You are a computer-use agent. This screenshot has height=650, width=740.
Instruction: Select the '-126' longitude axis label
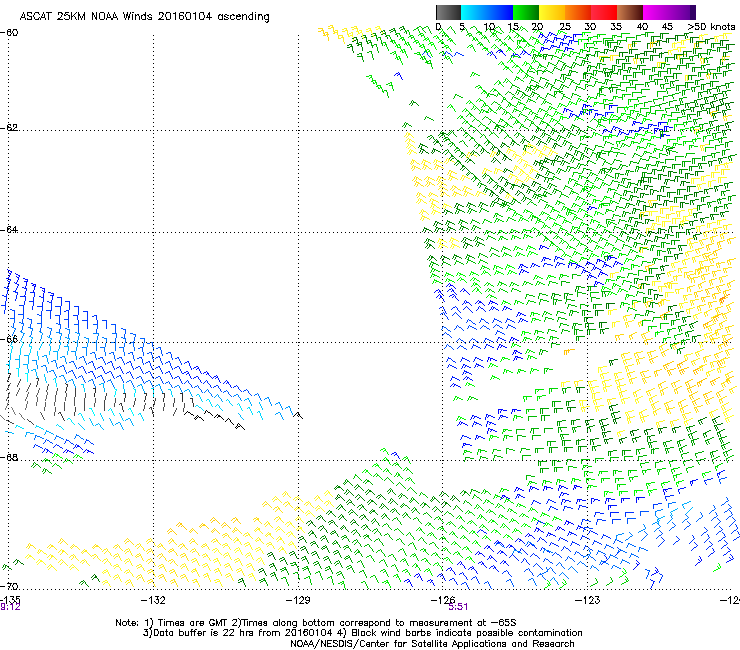click(x=443, y=600)
